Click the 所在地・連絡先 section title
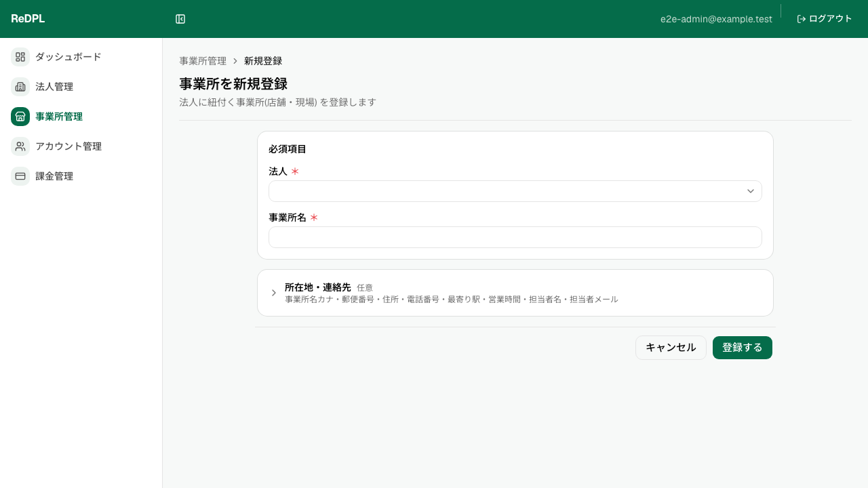The width and height of the screenshot is (868, 488). point(318,287)
